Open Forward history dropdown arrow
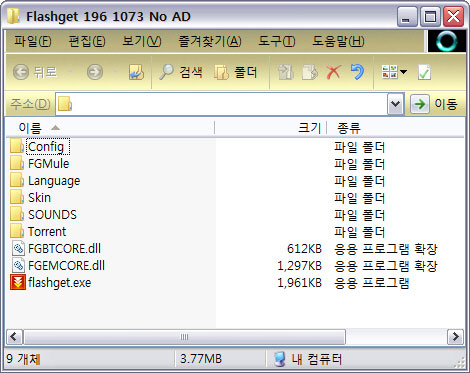Image resolution: width=470 pixels, height=373 pixels. tap(115, 71)
